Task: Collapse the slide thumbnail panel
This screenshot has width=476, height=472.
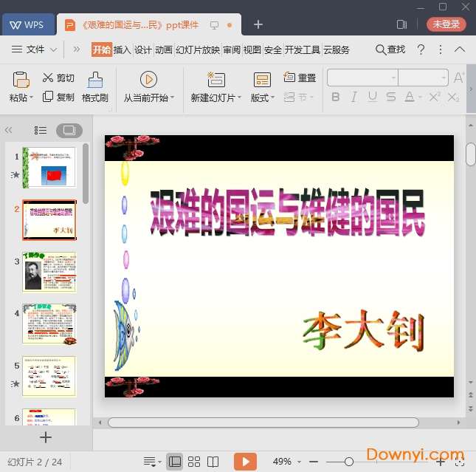Action: pos(8,131)
